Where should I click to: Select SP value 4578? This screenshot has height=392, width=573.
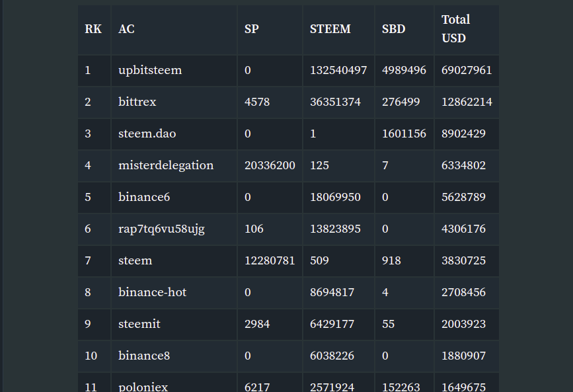[x=257, y=102]
